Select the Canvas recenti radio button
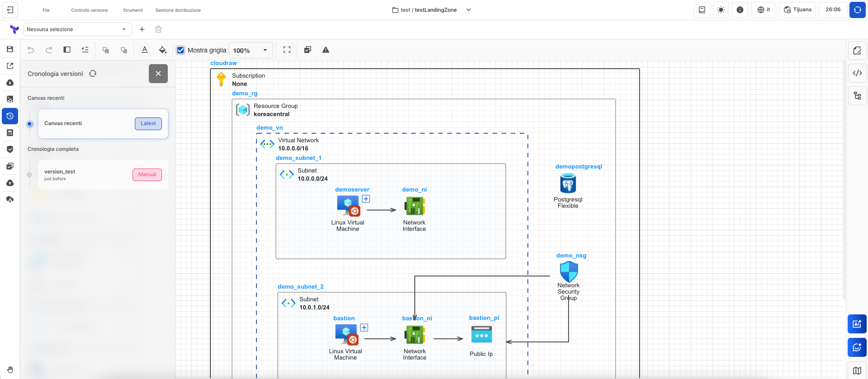Viewport: 868px width, 379px height. pos(29,124)
